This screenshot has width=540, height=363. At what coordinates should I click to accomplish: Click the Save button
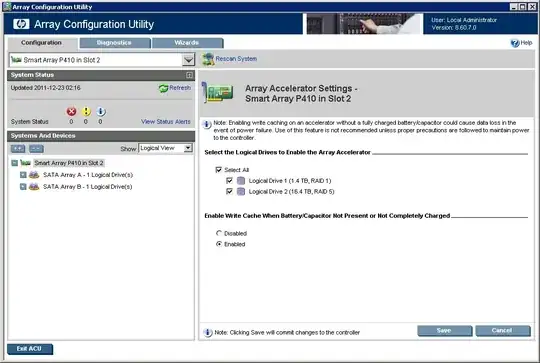tap(445, 331)
